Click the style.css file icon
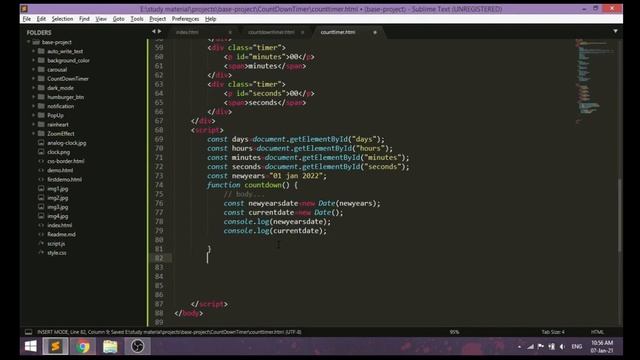The image size is (640, 360). [41, 253]
